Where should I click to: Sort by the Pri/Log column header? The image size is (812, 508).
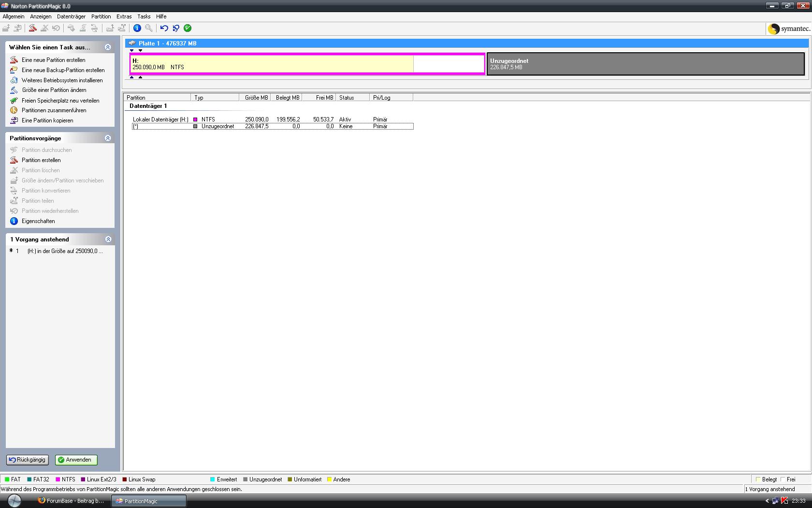tap(391, 97)
